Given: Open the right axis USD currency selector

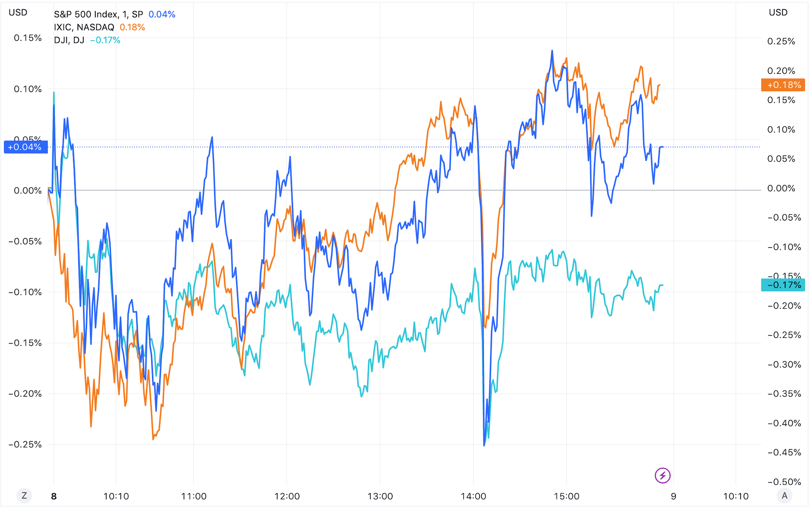Looking at the screenshot, I should 778,12.
